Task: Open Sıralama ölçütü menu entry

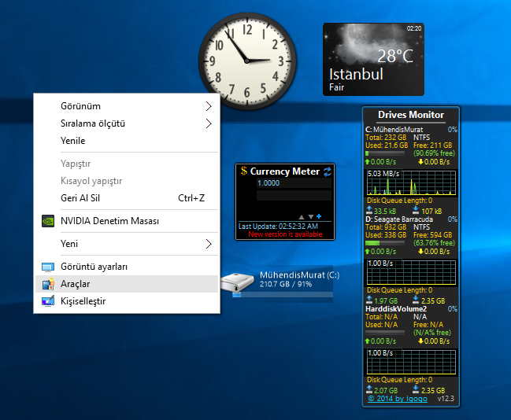Action: pyautogui.click(x=127, y=123)
